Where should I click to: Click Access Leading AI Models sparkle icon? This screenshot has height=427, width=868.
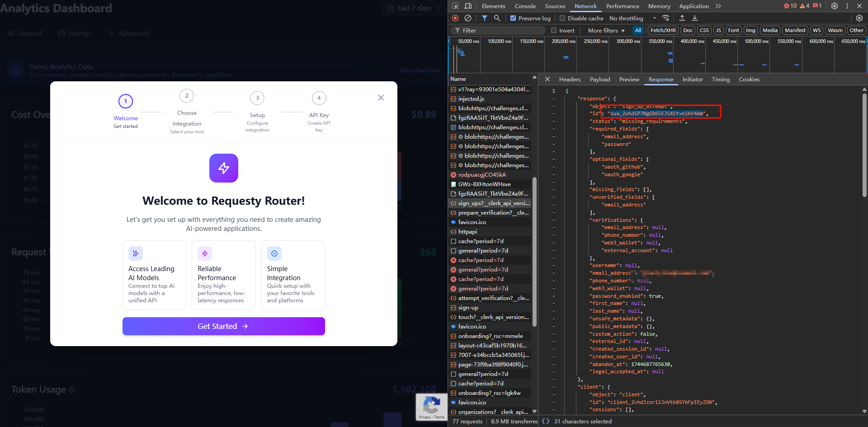(x=136, y=253)
